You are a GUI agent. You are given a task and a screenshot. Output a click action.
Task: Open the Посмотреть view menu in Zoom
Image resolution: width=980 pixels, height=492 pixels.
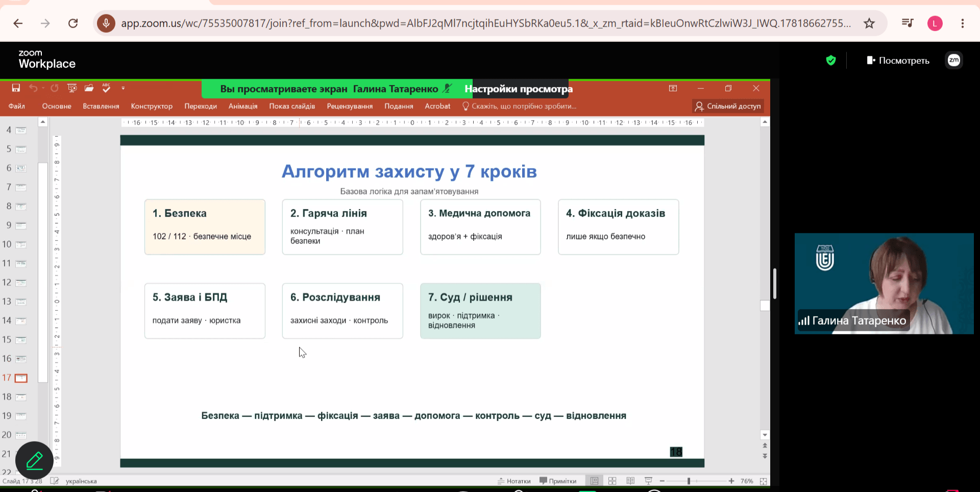click(x=898, y=60)
